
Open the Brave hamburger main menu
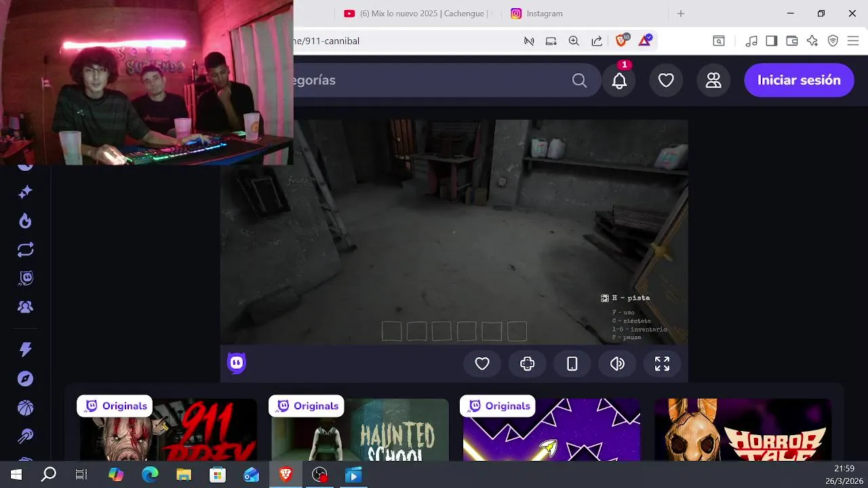tap(853, 41)
